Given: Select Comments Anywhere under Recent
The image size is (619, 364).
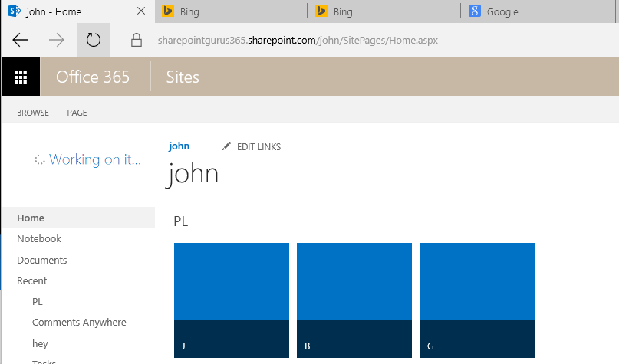Looking at the screenshot, I should tap(79, 323).
